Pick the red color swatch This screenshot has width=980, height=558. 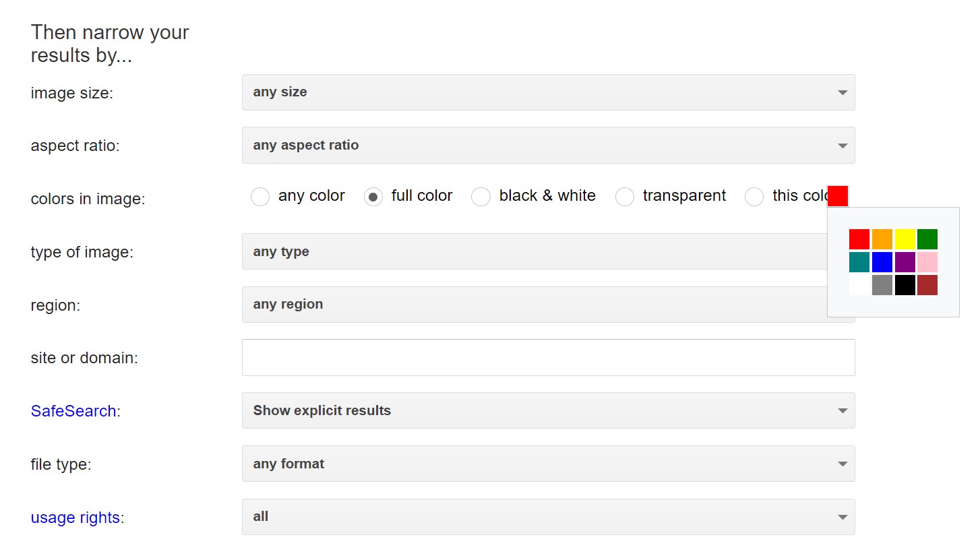(859, 239)
